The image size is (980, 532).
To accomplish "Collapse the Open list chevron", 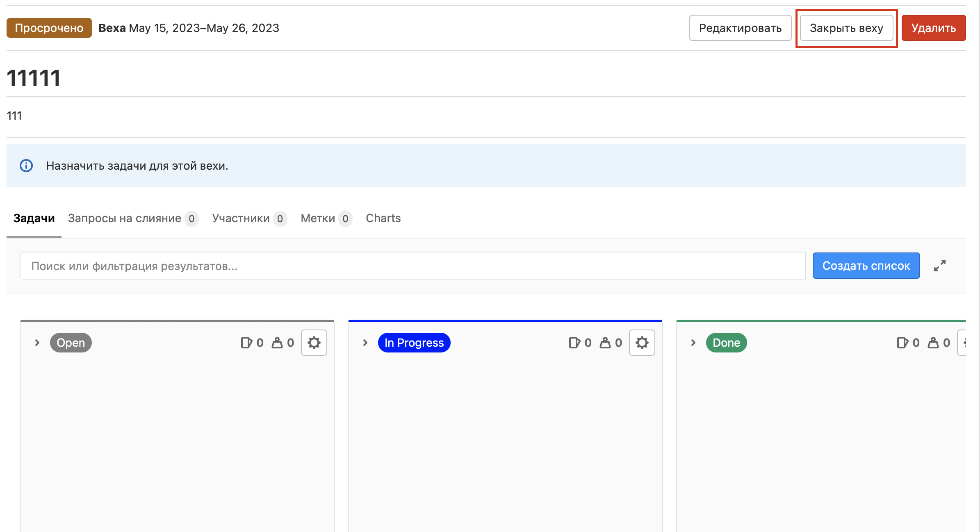I will [x=37, y=343].
